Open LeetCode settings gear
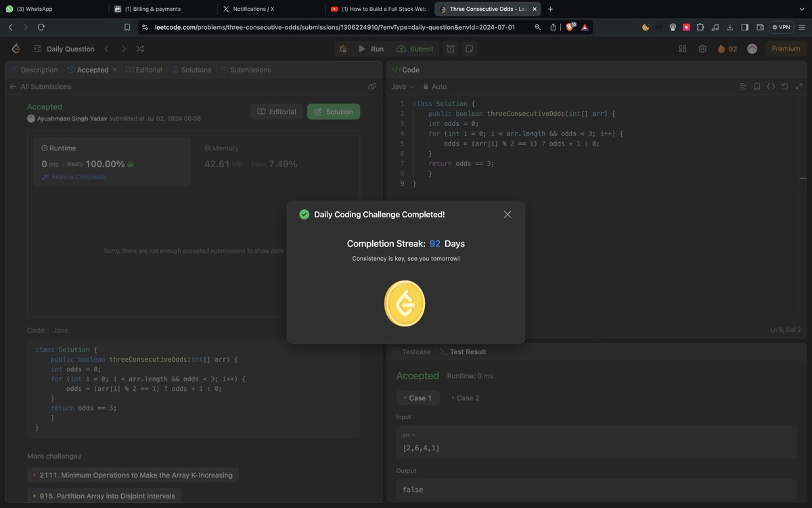Image resolution: width=812 pixels, height=508 pixels. [702, 49]
